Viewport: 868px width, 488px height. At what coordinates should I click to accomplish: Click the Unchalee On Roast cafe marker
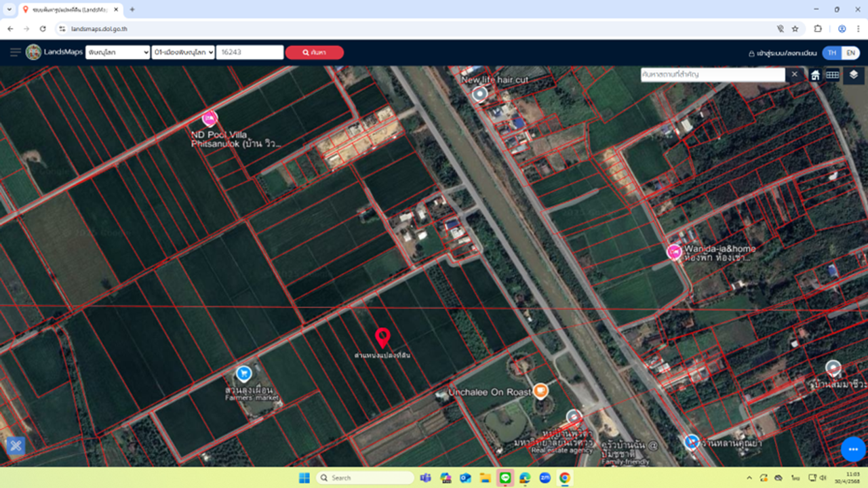coord(540,390)
